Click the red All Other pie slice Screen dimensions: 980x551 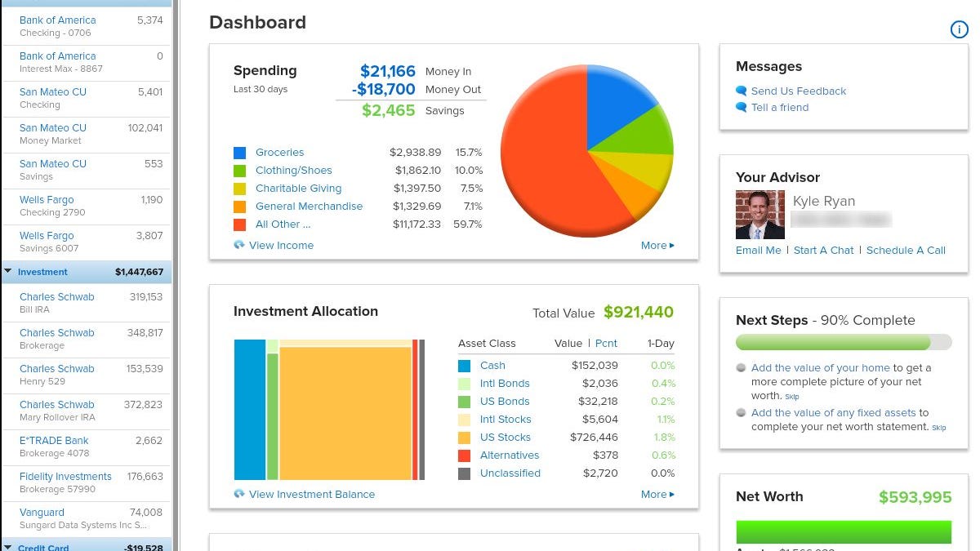[x=555, y=188]
